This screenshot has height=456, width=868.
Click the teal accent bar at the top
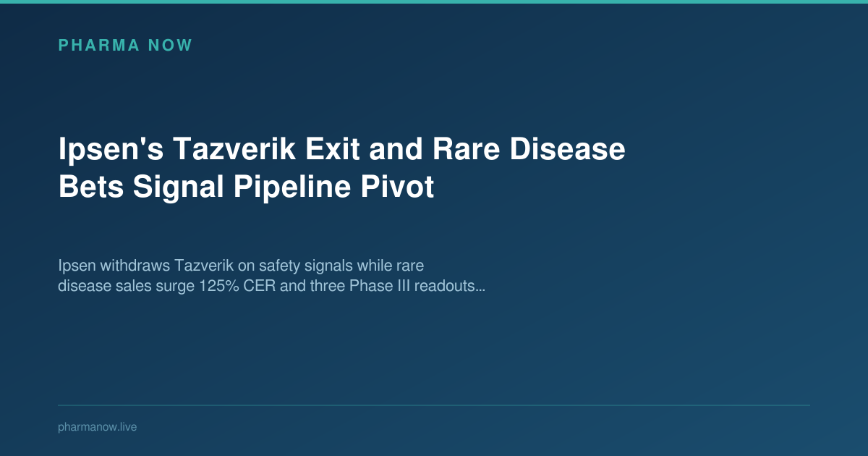(x=434, y=1)
